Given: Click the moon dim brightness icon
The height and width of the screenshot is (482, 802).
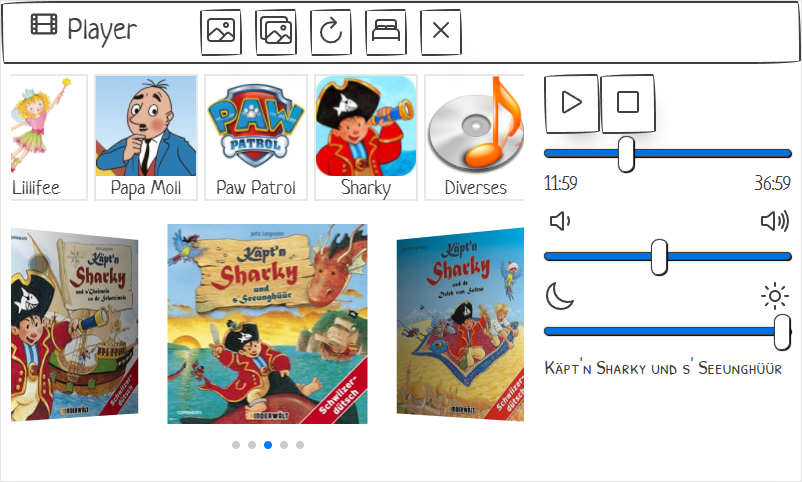Looking at the screenshot, I should (560, 296).
